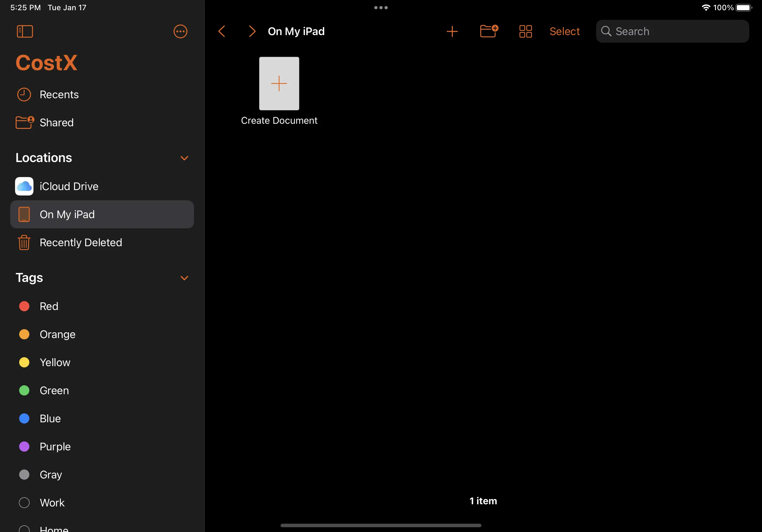This screenshot has height=532, width=762.
Task: Open the Shared folder view
Action: (x=56, y=122)
